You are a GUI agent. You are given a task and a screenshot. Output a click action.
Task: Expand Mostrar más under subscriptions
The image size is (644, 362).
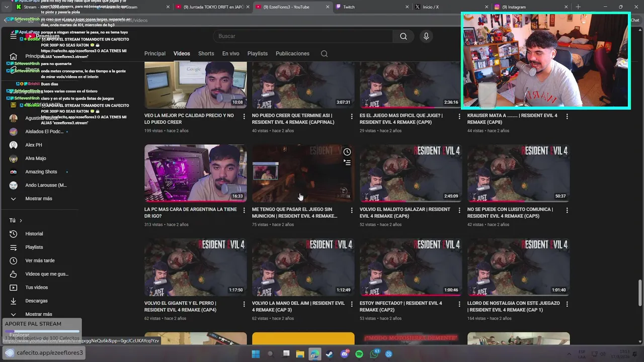click(39, 199)
